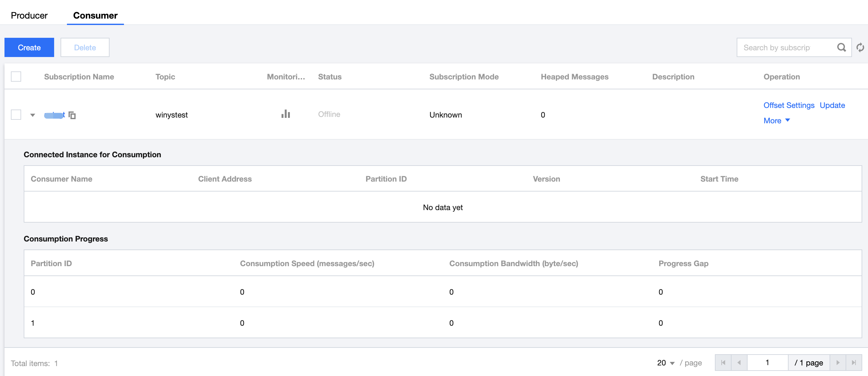Go to the previous page arrow
This screenshot has width=868, height=376.
click(x=739, y=363)
